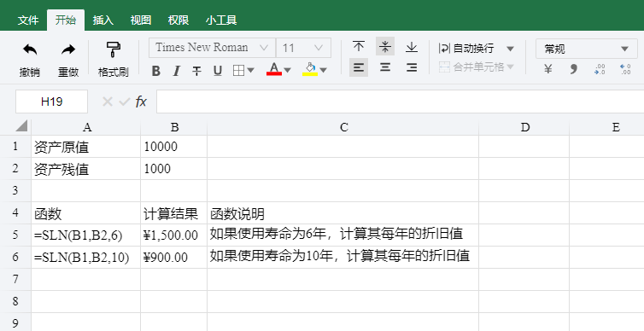
Task: Click the fx insert function button
Action: pos(141,102)
